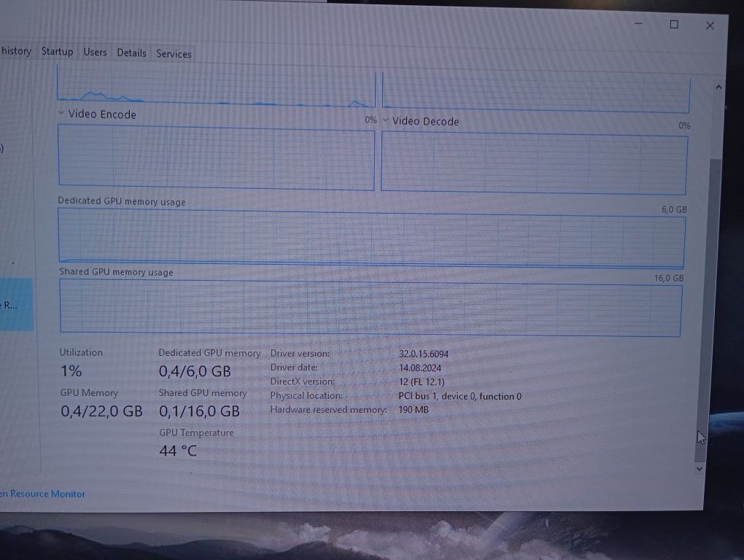
Task: Click the 6,0 GB graph scale label
Action: tap(674, 209)
